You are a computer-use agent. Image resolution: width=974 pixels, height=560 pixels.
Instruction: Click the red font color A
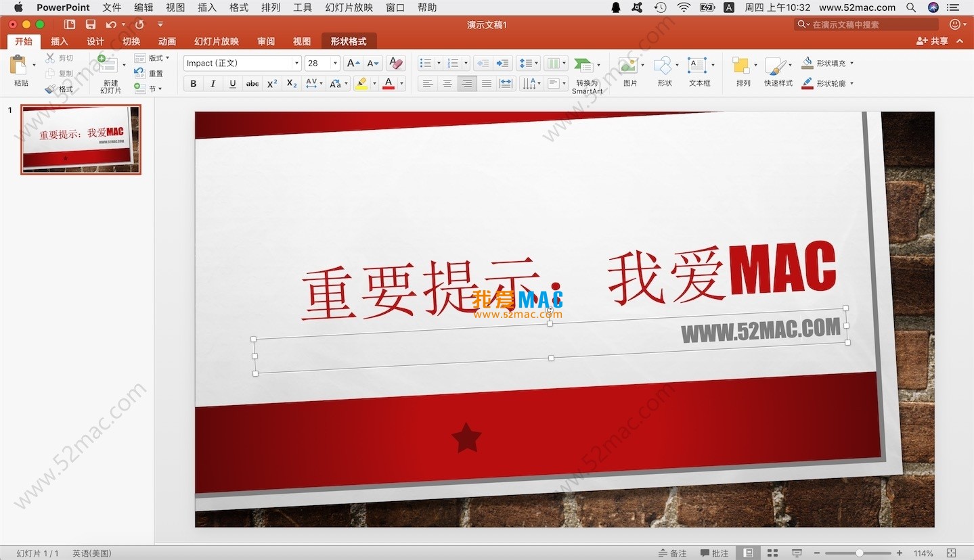[x=389, y=84]
